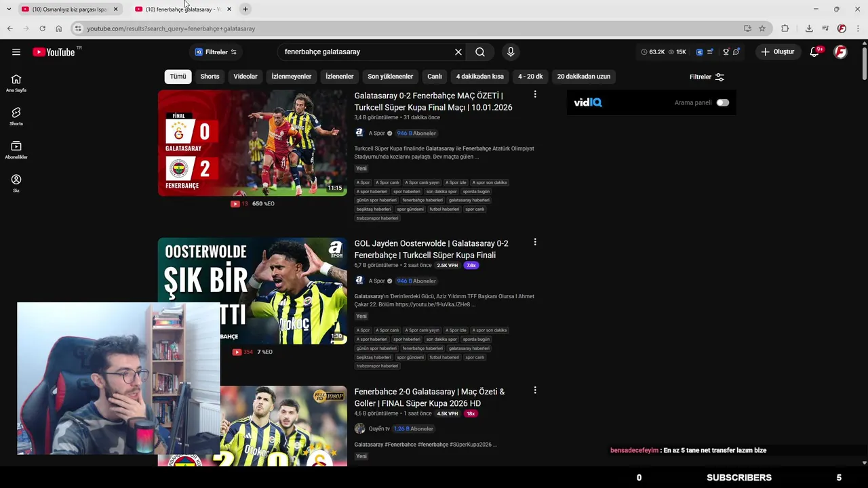The image size is (868, 488).
Task: Open the notifications bell
Action: 814,52
